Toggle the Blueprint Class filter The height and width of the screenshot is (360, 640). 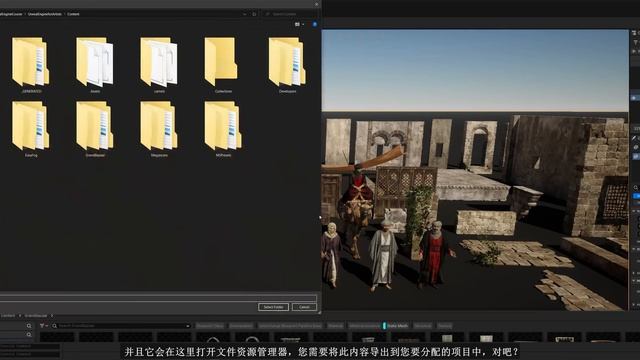[210, 326]
